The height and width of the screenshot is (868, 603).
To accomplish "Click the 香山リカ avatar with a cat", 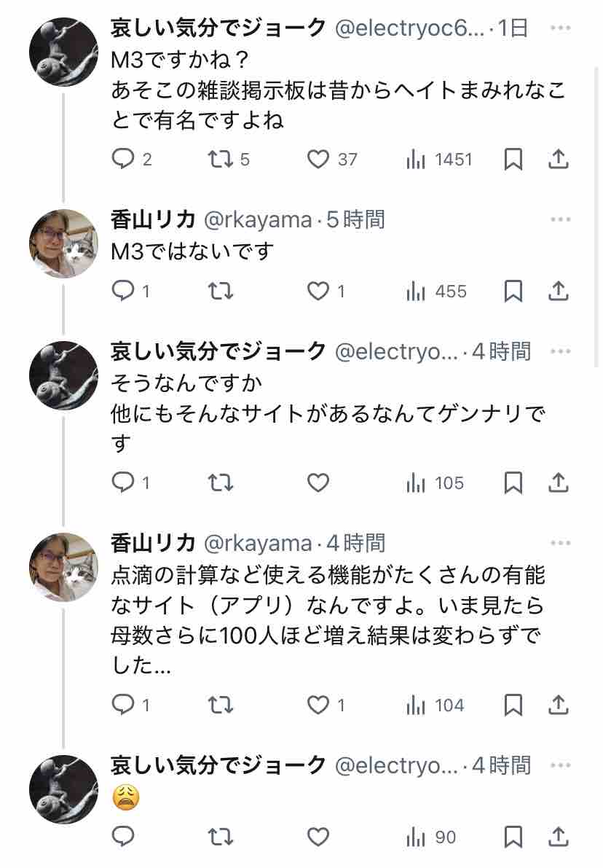I will click(x=63, y=243).
